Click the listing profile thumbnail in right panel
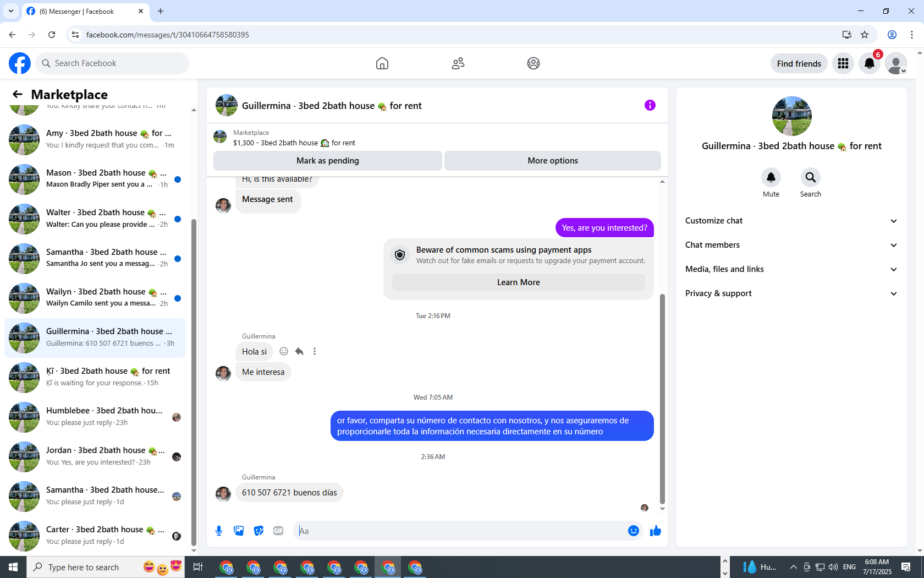Image resolution: width=924 pixels, height=578 pixels. click(792, 116)
